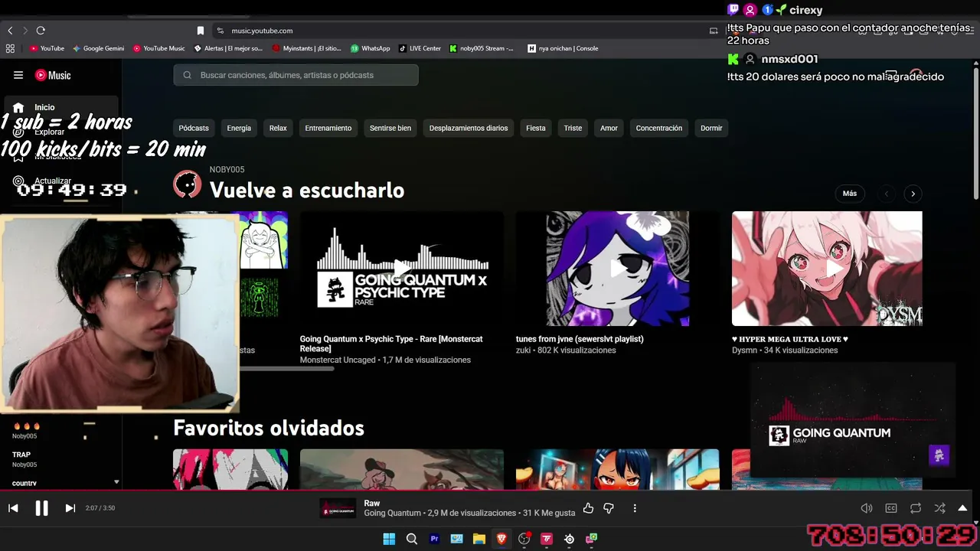
Task: Open the browser apps grid icon
Action: click(x=10, y=48)
